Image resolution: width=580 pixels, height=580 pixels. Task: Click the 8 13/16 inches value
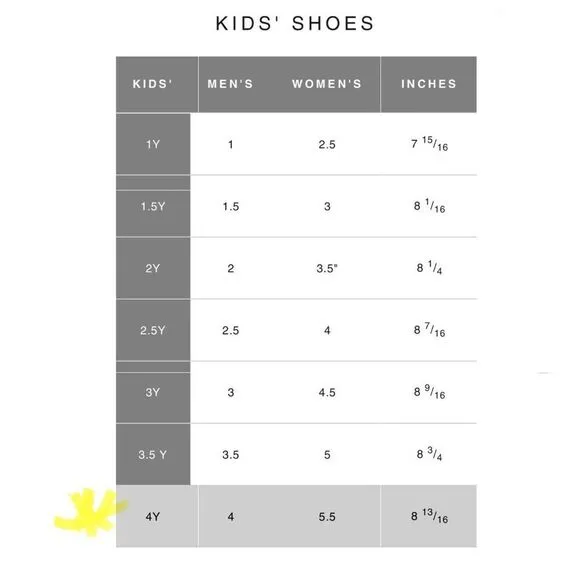(x=429, y=516)
